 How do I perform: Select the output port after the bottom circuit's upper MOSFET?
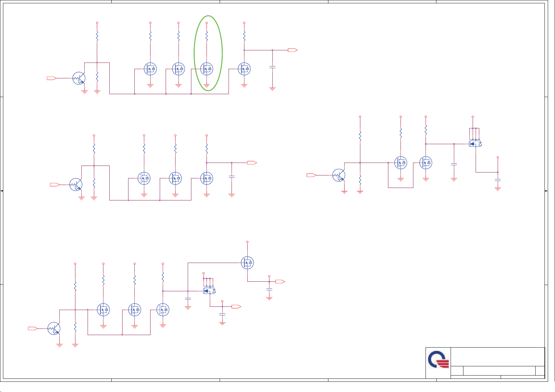click(280, 281)
